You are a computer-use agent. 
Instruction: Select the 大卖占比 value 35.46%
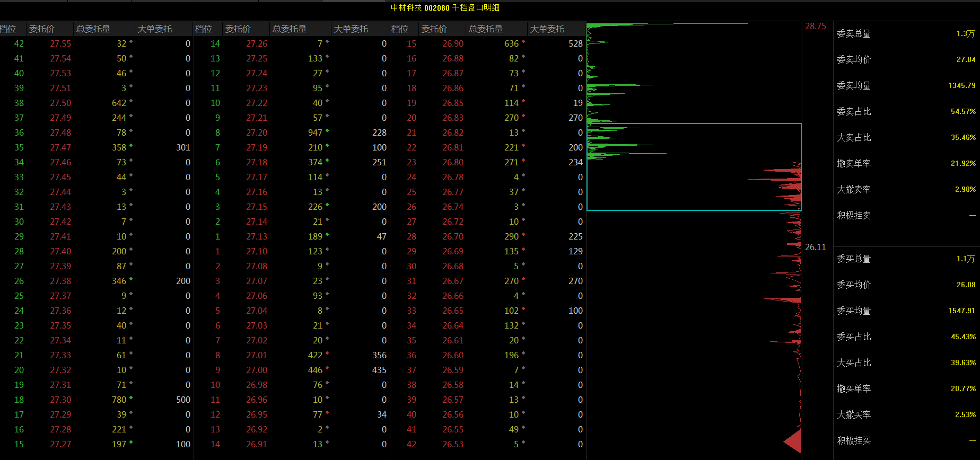963,137
